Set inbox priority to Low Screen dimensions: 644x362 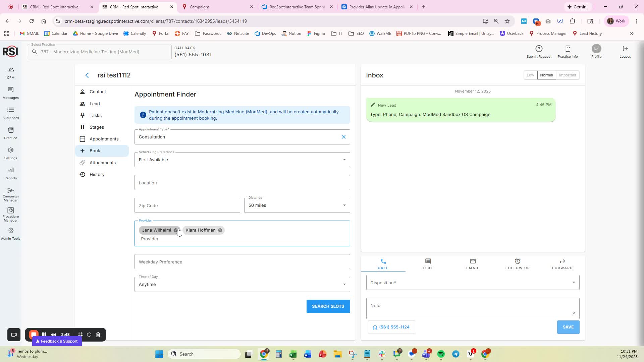530,75
